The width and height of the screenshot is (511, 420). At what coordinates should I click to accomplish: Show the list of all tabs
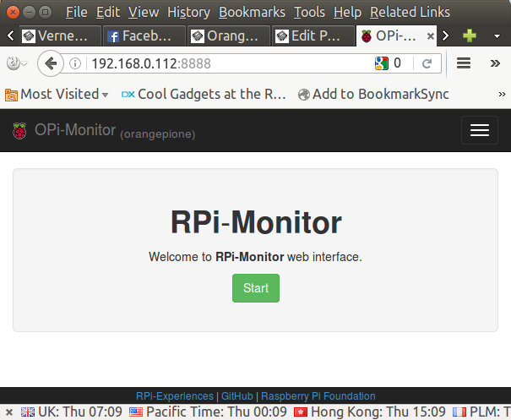tap(497, 36)
